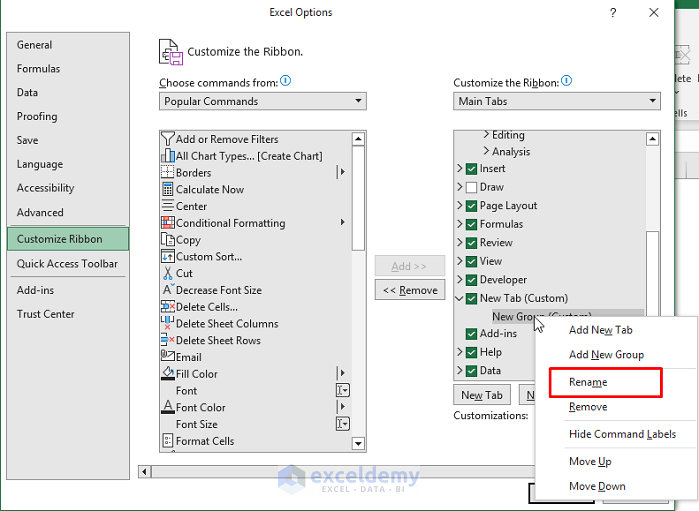Click the Decrease Font Size icon
699x511 pixels.
point(168,289)
